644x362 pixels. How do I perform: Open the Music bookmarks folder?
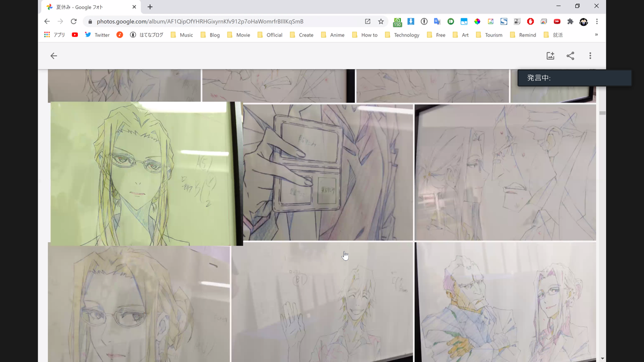click(182, 35)
